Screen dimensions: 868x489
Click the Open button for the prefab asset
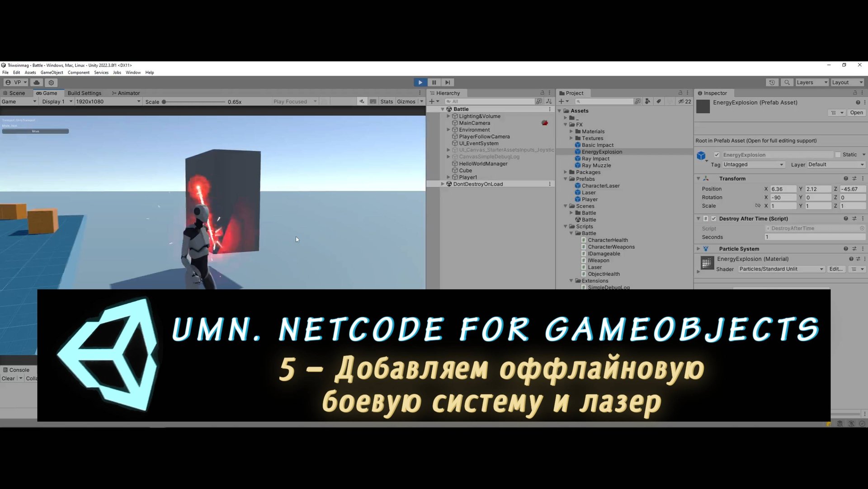856,113
